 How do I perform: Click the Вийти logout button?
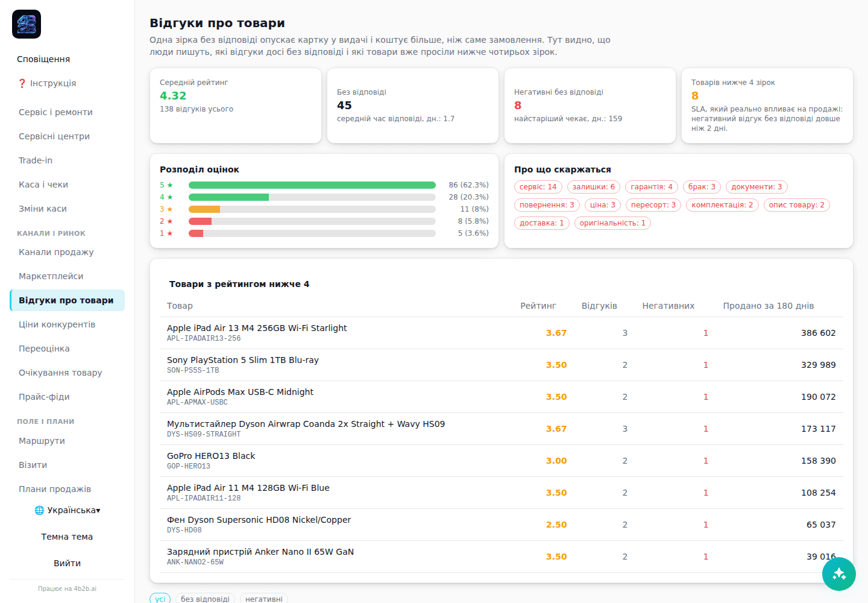67,563
